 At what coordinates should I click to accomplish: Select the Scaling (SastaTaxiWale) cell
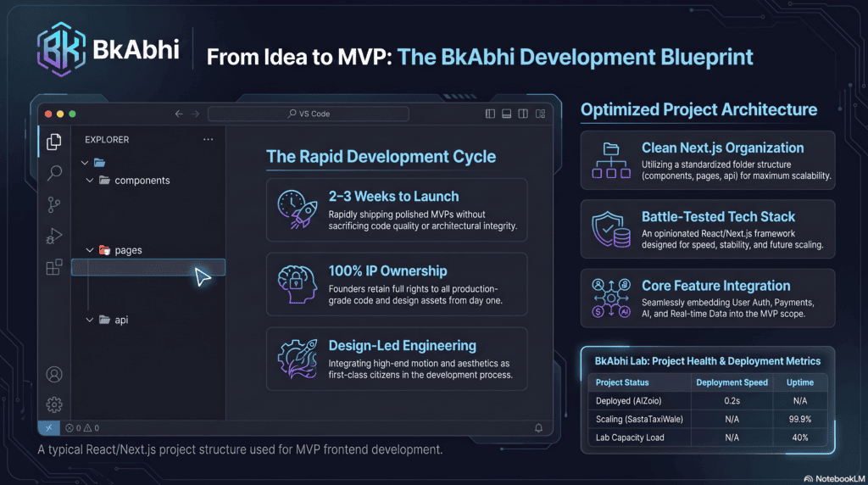639,419
